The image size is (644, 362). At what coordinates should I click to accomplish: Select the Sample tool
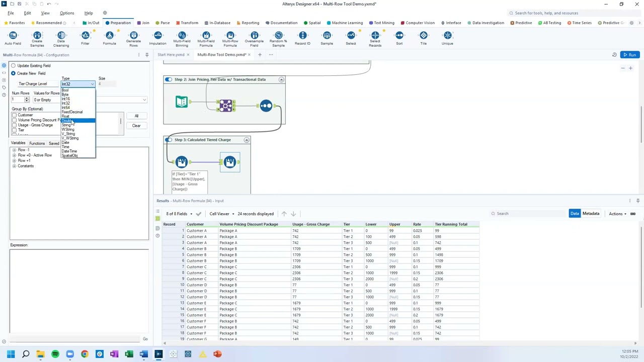click(x=327, y=38)
